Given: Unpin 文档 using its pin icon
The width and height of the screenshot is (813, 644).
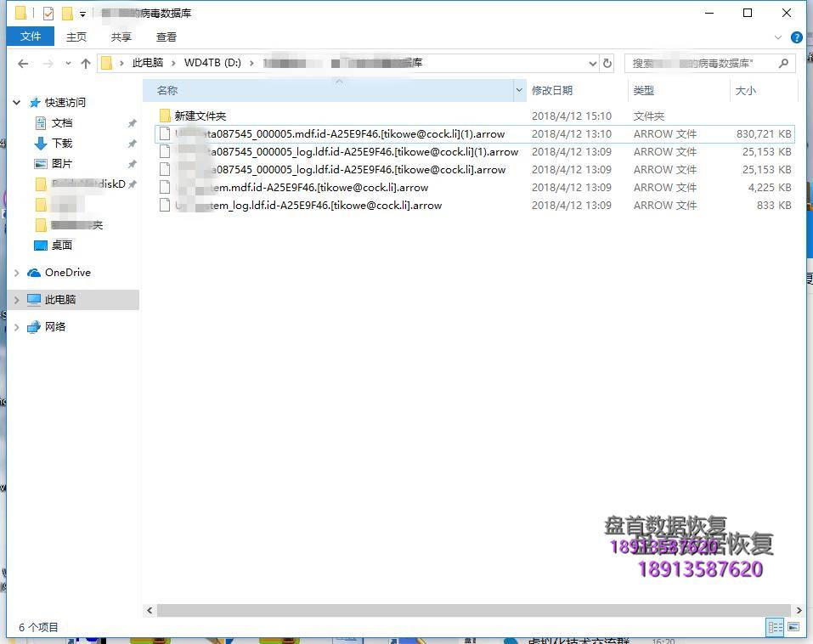Looking at the screenshot, I should point(133,123).
